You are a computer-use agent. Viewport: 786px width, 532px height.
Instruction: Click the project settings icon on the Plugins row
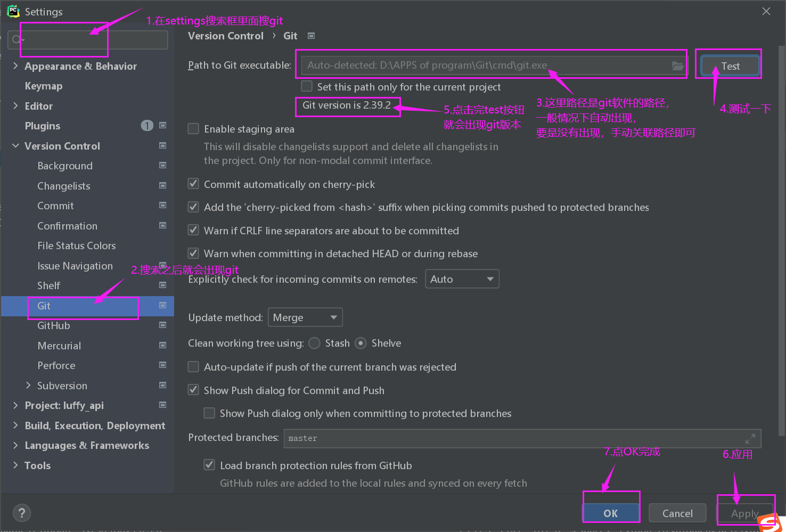(x=163, y=126)
